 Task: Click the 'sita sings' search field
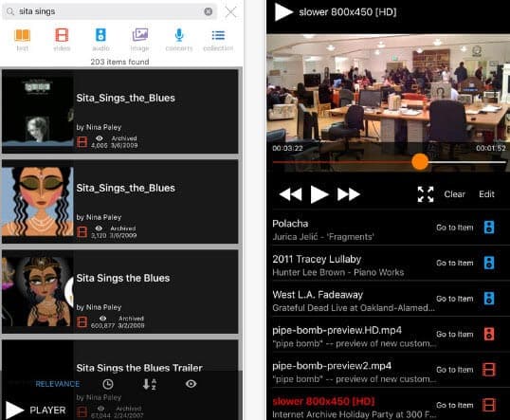coord(110,11)
